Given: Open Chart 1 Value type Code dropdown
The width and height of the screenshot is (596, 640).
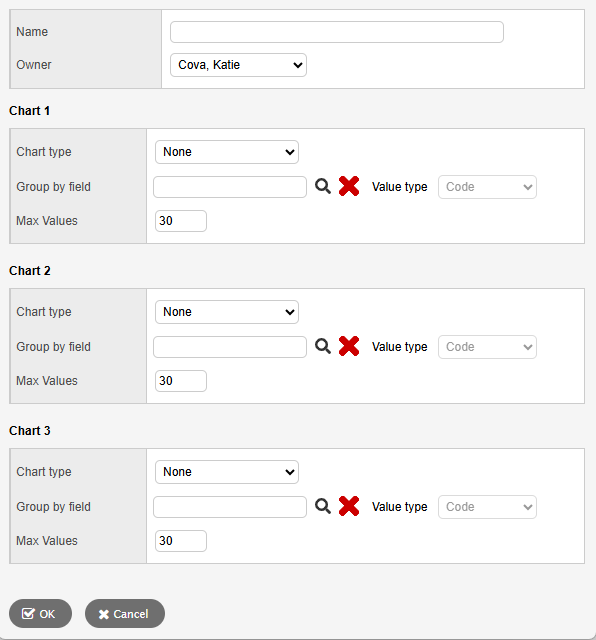Looking at the screenshot, I should [x=487, y=187].
